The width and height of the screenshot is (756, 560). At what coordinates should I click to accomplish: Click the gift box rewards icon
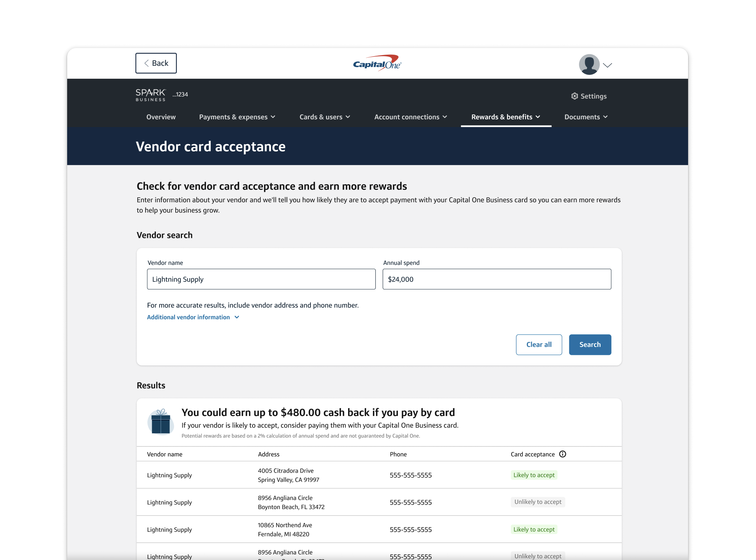[161, 422]
